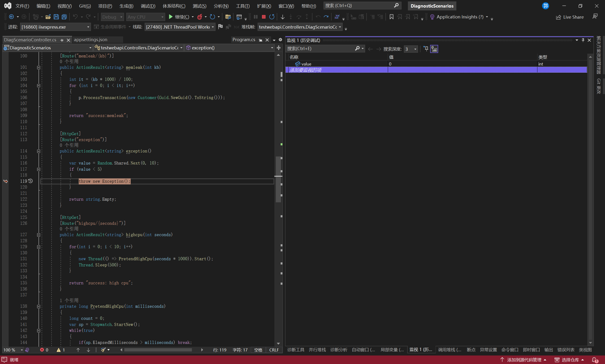Viewport: 605px width, 364px height.
Task: Open the search depth dropdown
Action: [415, 49]
